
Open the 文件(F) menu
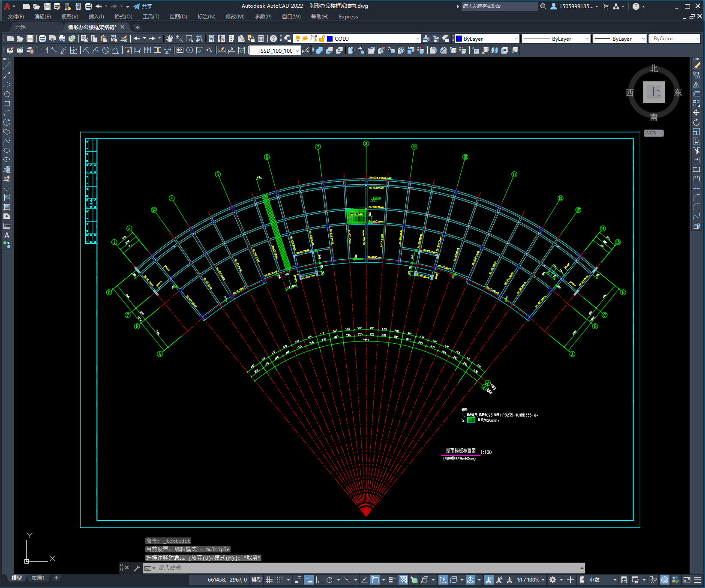click(16, 17)
